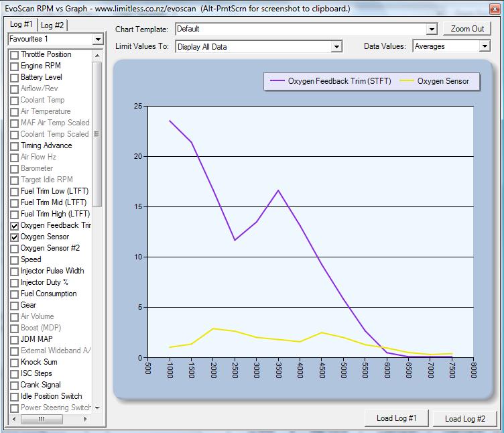504x433 pixels.
Task: Enable the Air Flow Hz checkbox
Action: 14,158
